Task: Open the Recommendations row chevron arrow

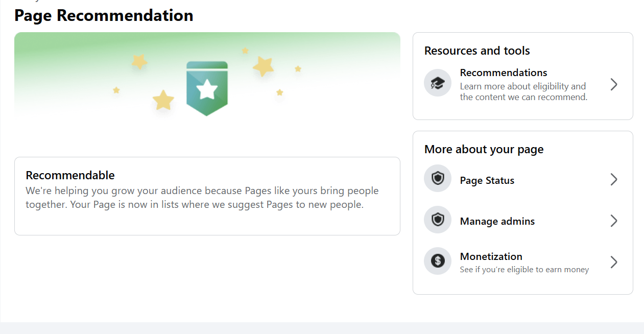Action: pos(614,84)
